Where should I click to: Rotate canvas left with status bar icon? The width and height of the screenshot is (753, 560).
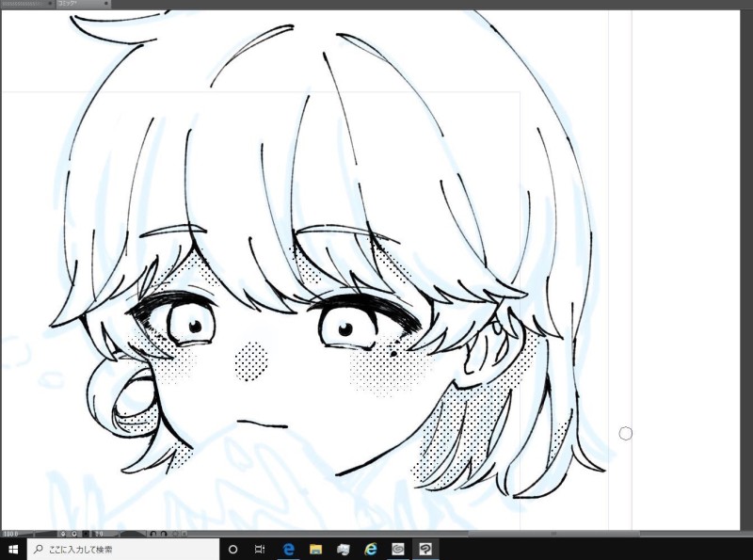tap(153, 534)
